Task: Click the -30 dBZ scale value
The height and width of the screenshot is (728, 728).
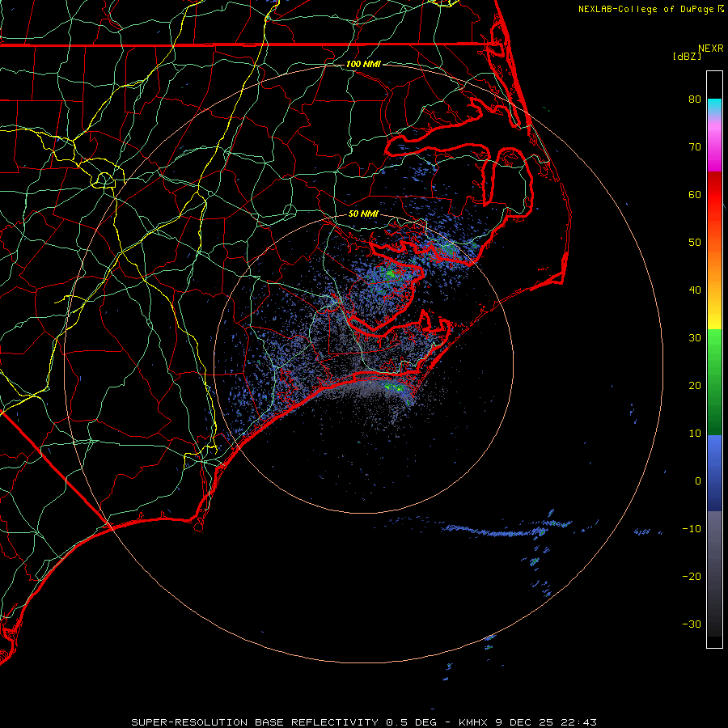Action: 692,624
